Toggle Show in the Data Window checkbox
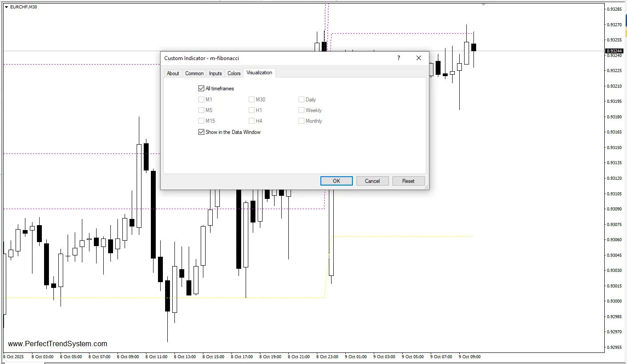The height and width of the screenshot is (364, 627). point(202,132)
